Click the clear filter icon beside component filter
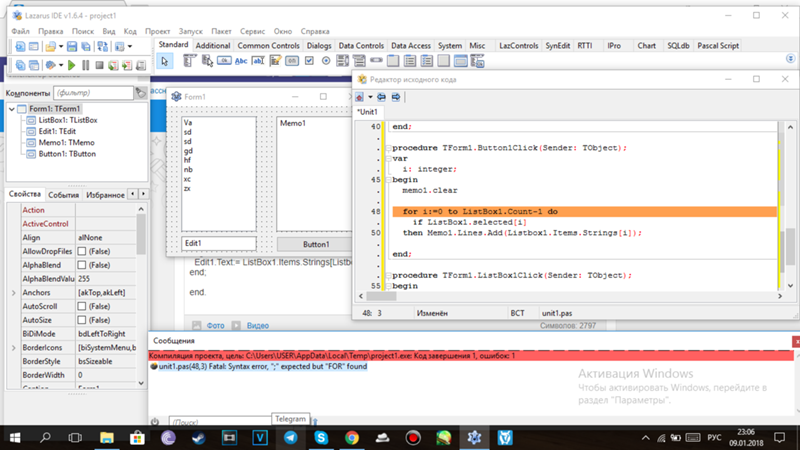Screen dimensions: 800x450 coord(140,93)
